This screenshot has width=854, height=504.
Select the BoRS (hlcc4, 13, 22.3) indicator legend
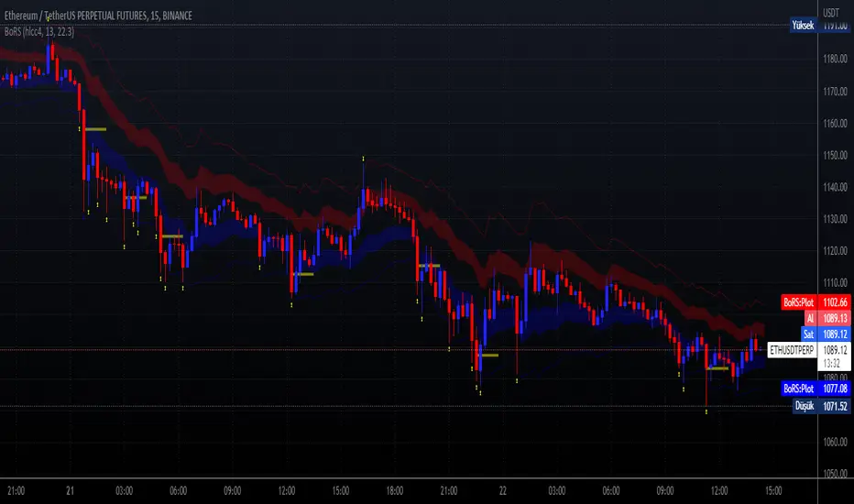(39, 31)
